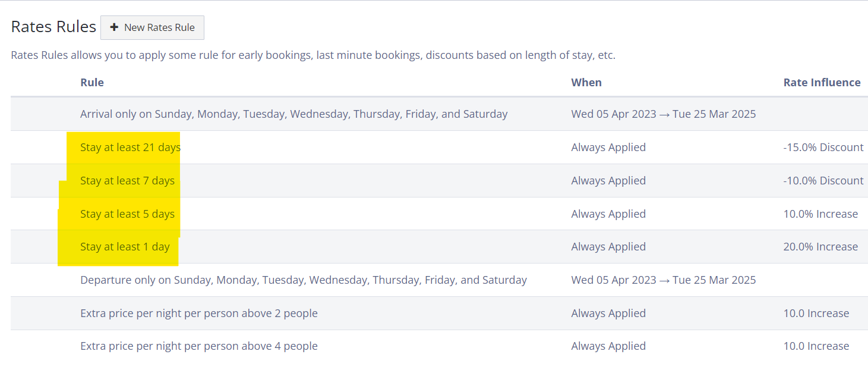Click the When column header
868x373 pixels.
(x=586, y=83)
